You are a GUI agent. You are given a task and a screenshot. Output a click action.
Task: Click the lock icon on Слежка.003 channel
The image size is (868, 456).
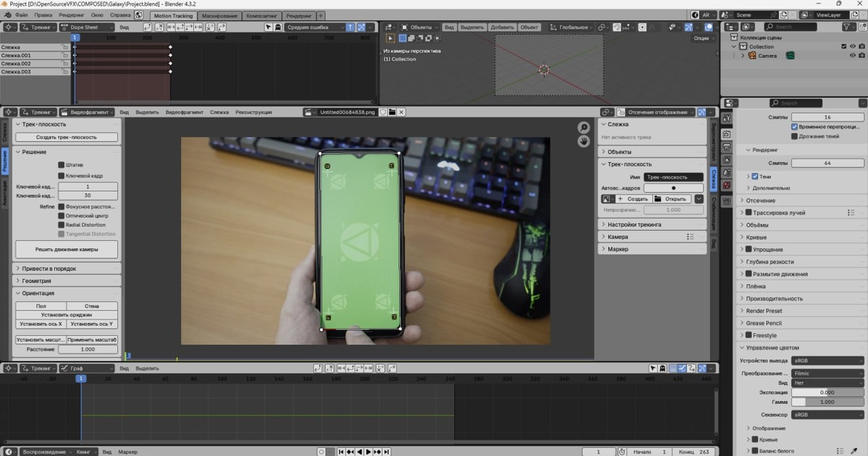(66, 72)
